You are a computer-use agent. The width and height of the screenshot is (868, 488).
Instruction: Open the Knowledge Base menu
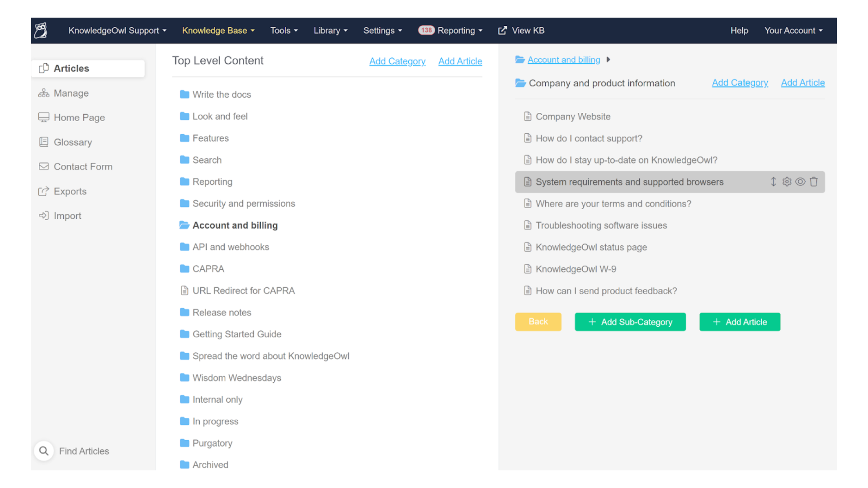point(218,30)
